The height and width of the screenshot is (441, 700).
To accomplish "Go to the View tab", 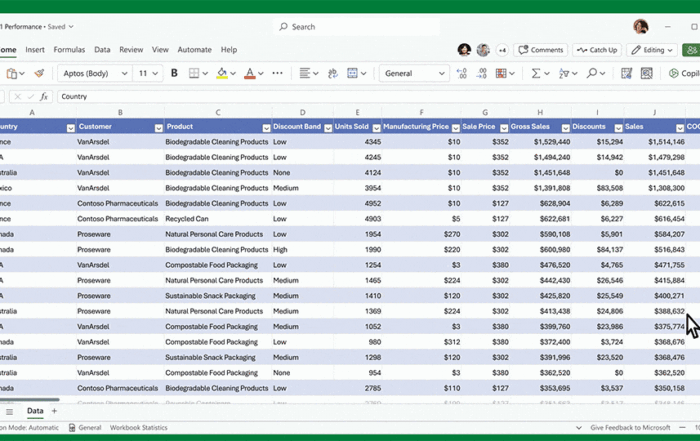I will (160, 50).
